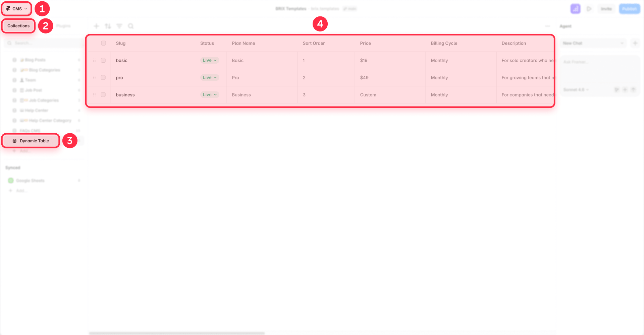Check the basic row checkbox
Image resolution: width=644 pixels, height=335 pixels.
click(x=103, y=60)
